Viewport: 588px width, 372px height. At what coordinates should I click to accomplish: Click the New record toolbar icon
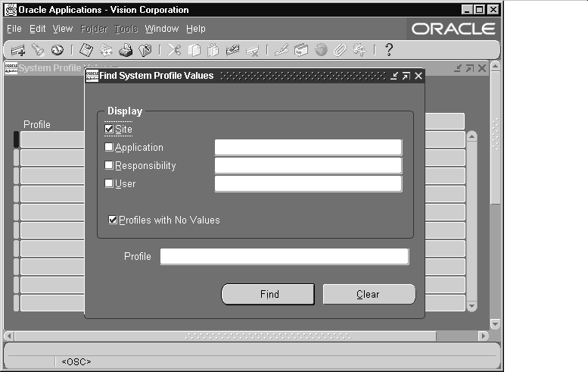[18, 50]
